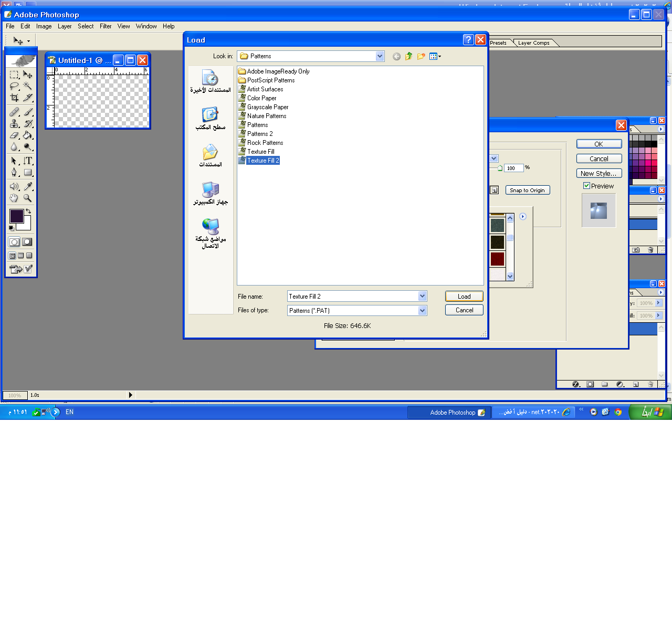
Task: Create new folder in Load dialog
Action: pos(421,56)
